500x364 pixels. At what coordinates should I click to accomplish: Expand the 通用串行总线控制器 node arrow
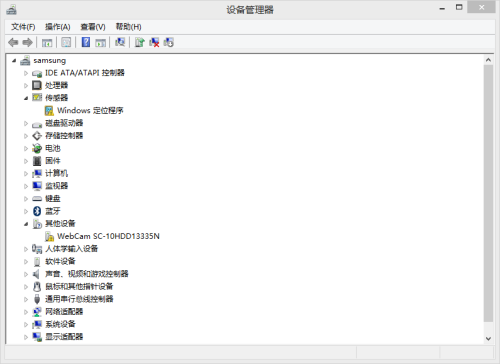coord(26,299)
